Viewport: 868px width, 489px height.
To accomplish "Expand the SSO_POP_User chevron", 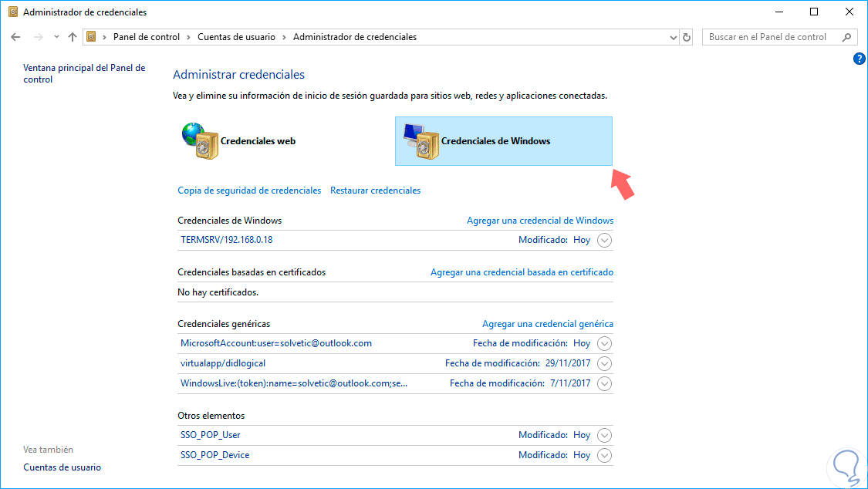I will (x=604, y=435).
